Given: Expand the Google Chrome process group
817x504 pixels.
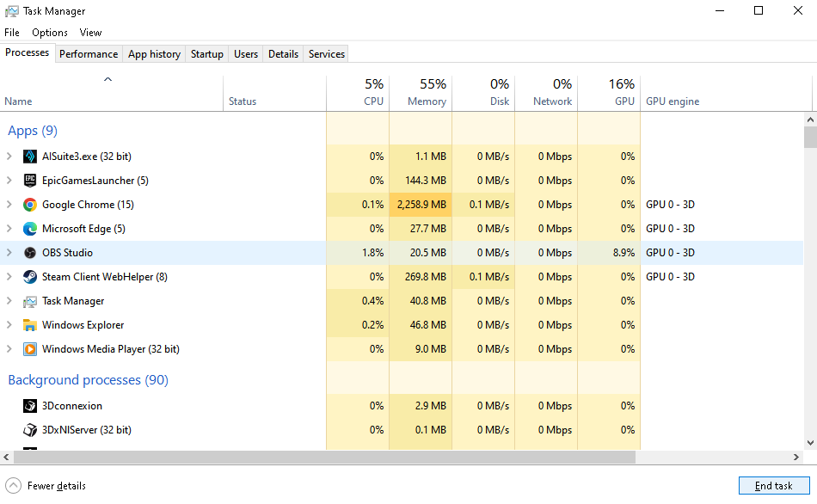Looking at the screenshot, I should [9, 205].
